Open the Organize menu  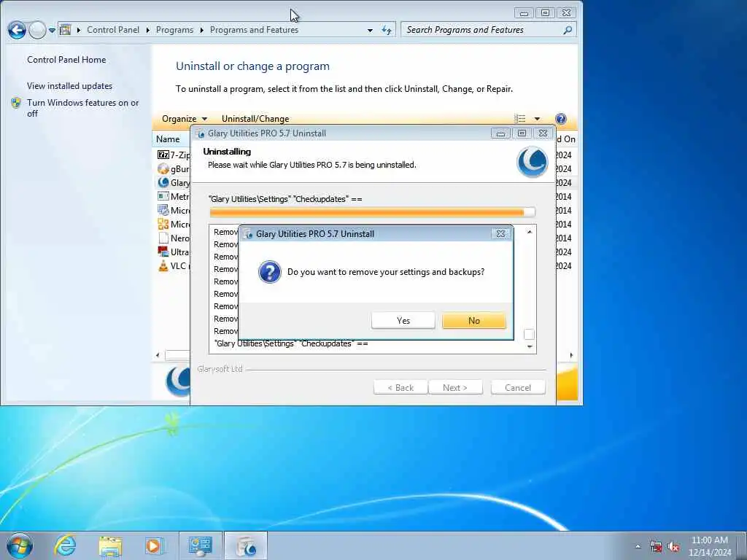pos(185,119)
